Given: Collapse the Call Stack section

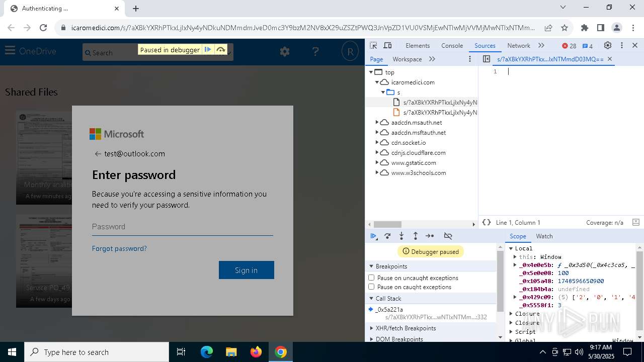Looking at the screenshot, I should tap(371, 298).
